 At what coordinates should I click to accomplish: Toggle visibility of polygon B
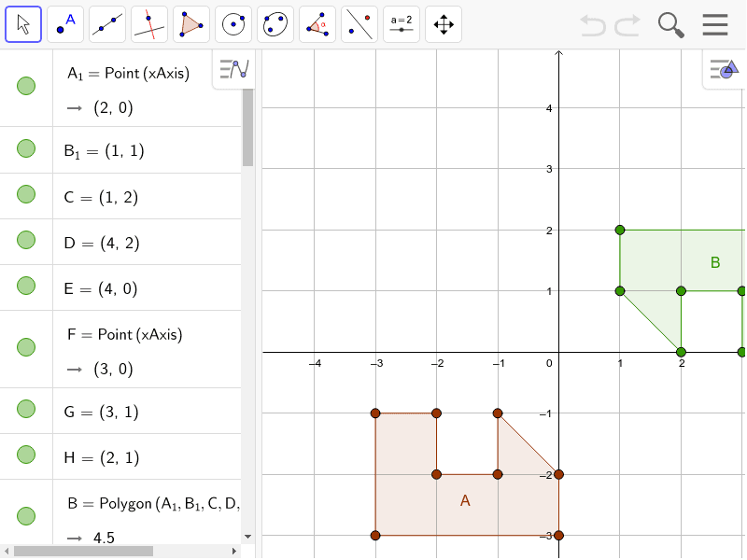(x=26, y=516)
